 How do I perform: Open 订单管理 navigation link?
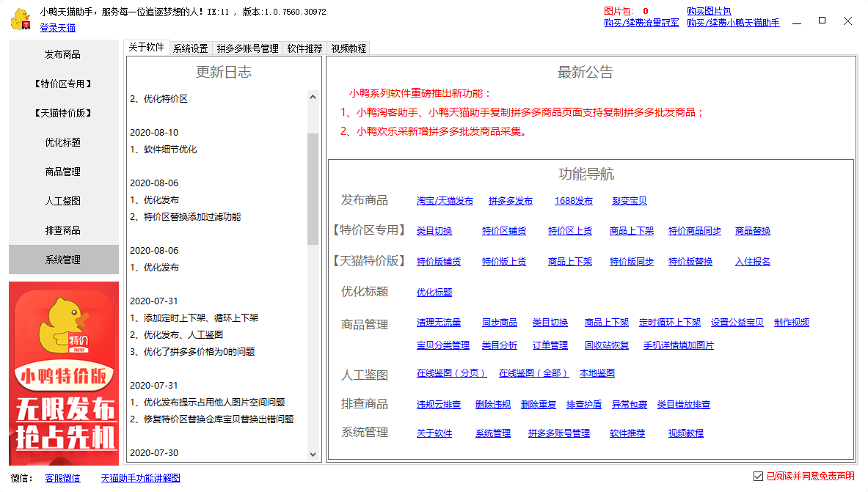click(x=550, y=345)
